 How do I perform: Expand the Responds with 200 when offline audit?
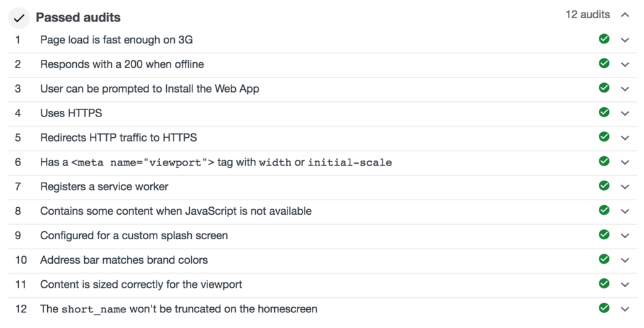coord(625,64)
